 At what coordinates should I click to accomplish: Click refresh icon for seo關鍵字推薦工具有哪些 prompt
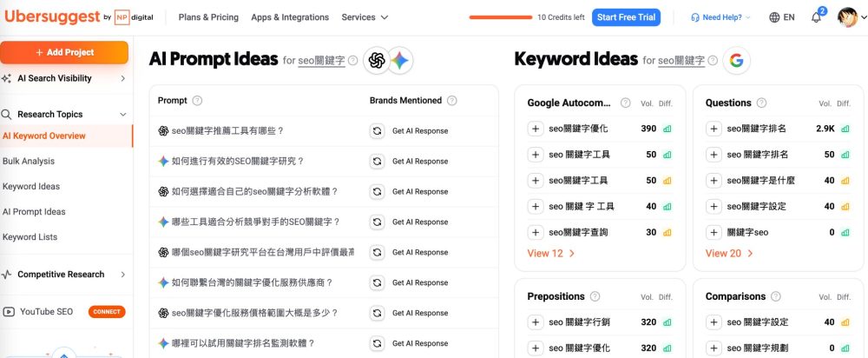click(377, 131)
